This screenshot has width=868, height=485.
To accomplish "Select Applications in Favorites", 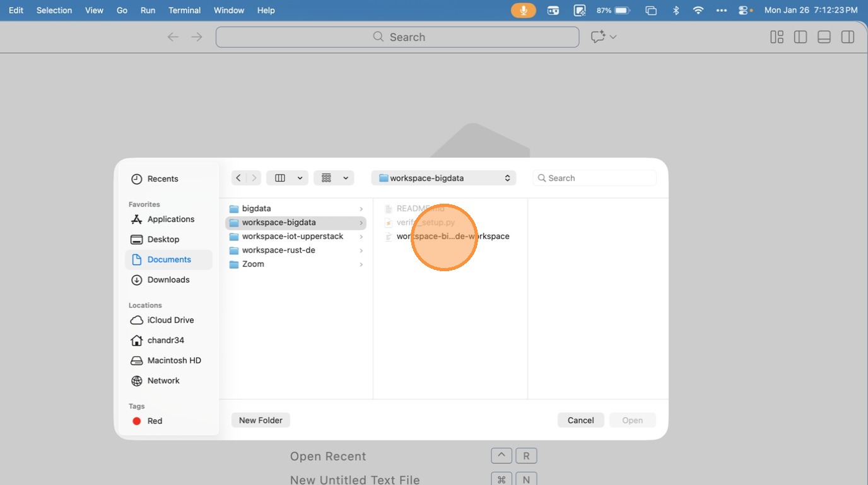I will pyautogui.click(x=169, y=219).
